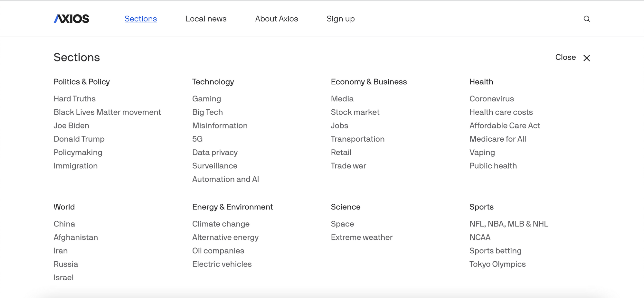644x298 pixels.
Task: Open the Afghanistan topic
Action: click(76, 237)
